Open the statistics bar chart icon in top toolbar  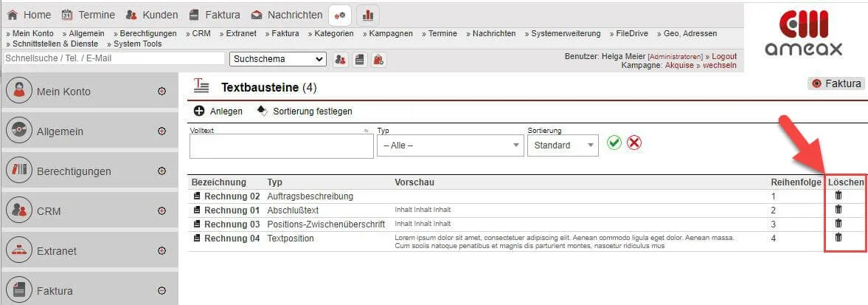367,15
